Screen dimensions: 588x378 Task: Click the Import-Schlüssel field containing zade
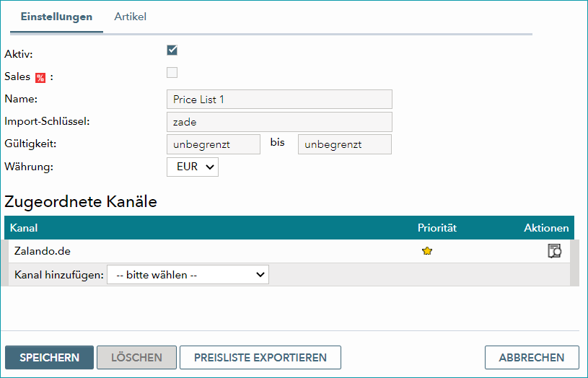pos(279,122)
